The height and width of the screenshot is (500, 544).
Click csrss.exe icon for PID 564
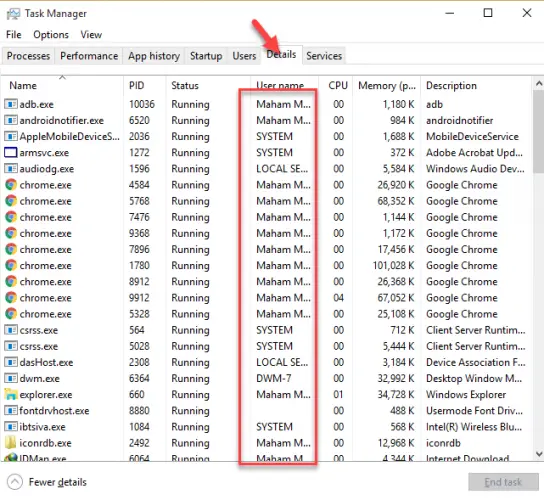11,330
